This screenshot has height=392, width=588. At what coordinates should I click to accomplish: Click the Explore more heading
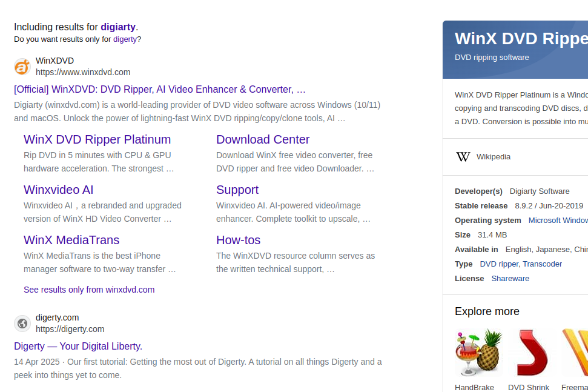pos(487,311)
